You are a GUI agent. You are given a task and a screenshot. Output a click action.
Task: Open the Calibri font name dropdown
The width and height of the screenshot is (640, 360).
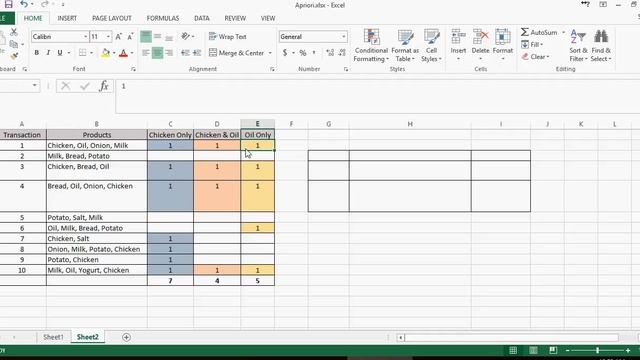tap(86, 37)
